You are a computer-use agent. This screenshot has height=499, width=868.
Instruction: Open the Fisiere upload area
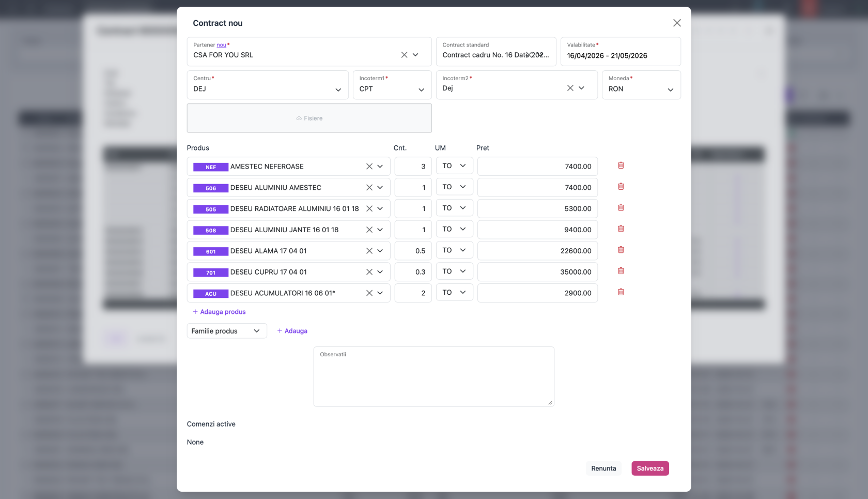click(x=309, y=118)
